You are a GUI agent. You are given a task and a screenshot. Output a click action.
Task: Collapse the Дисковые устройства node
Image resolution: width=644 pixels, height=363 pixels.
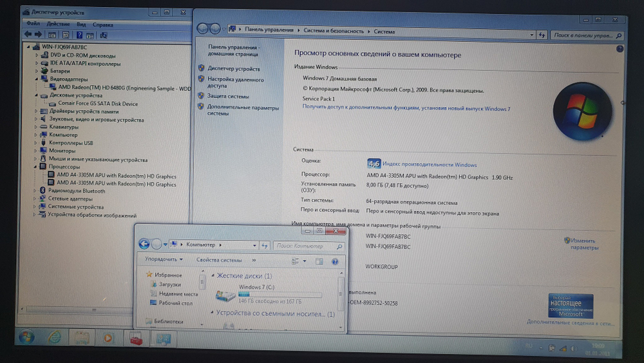(37, 95)
